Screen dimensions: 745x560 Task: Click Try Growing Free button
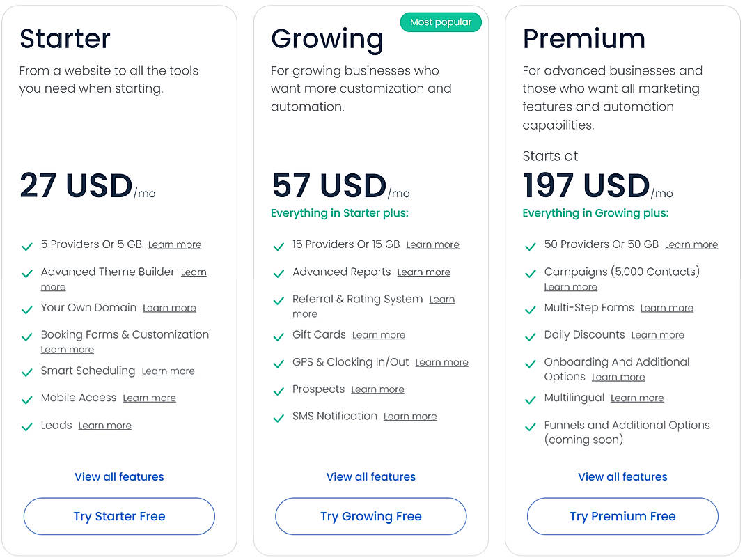point(370,516)
